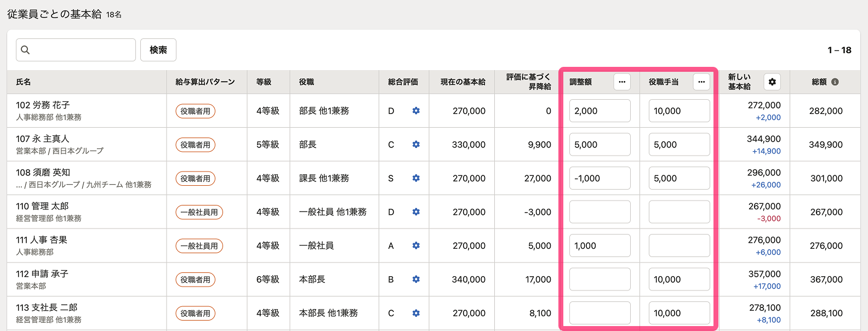
Task: Click gear icon beside 管理 太郎's D rating
Action: pos(416,212)
